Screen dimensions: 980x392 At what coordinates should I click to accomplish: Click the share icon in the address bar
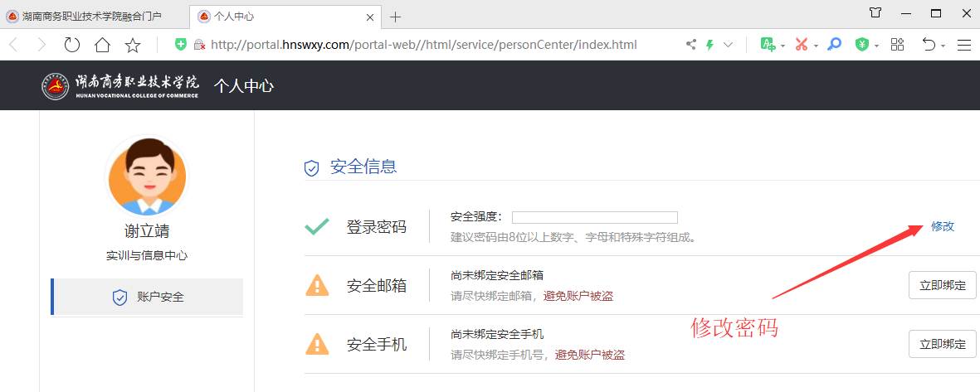point(690,45)
